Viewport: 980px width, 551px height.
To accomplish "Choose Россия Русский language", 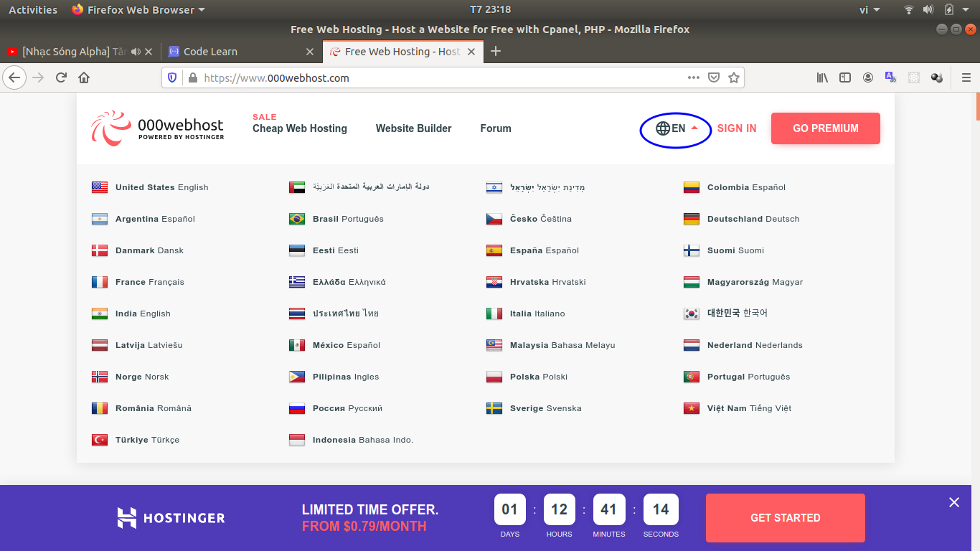I will point(336,408).
